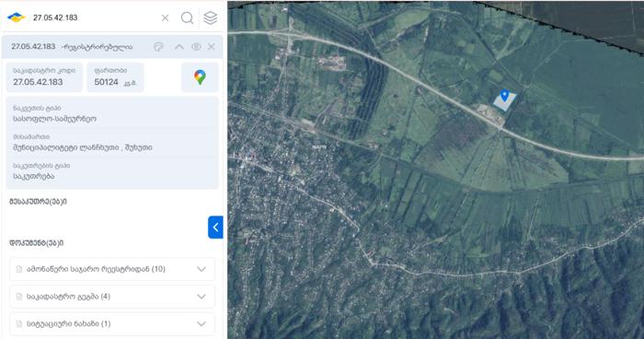Click the color palette icon in parcel header
Screen dimensions: 644x339
pyautogui.click(x=158, y=46)
